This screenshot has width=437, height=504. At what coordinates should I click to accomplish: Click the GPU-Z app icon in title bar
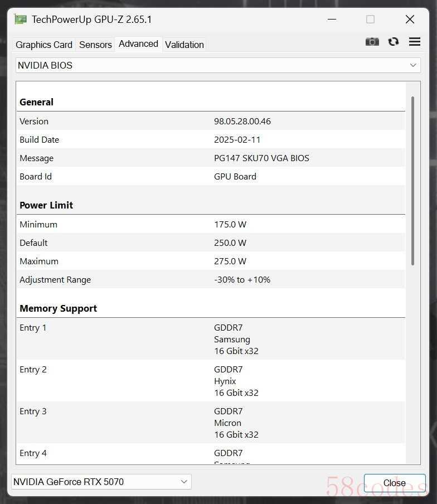coord(21,20)
